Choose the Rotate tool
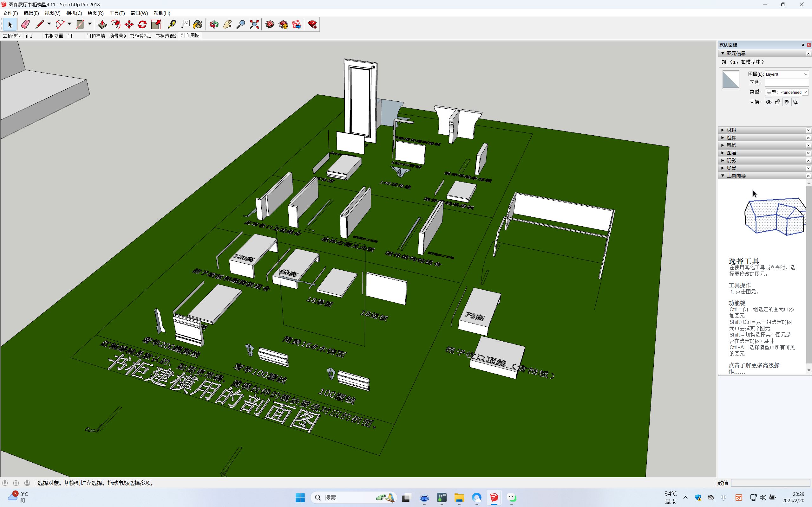Viewport: 812px width, 507px height. (x=142, y=24)
